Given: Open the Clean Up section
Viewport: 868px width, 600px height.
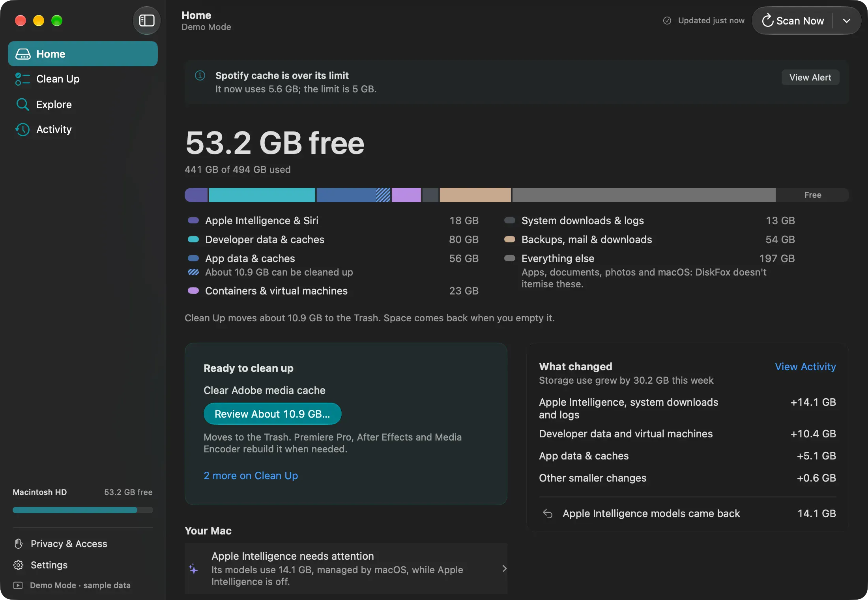Looking at the screenshot, I should click(83, 79).
